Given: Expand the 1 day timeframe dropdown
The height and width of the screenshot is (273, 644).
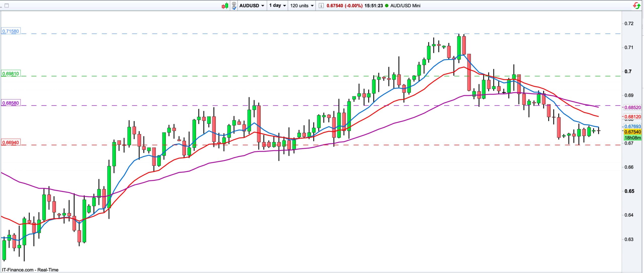Looking at the screenshot, I should [x=277, y=6].
